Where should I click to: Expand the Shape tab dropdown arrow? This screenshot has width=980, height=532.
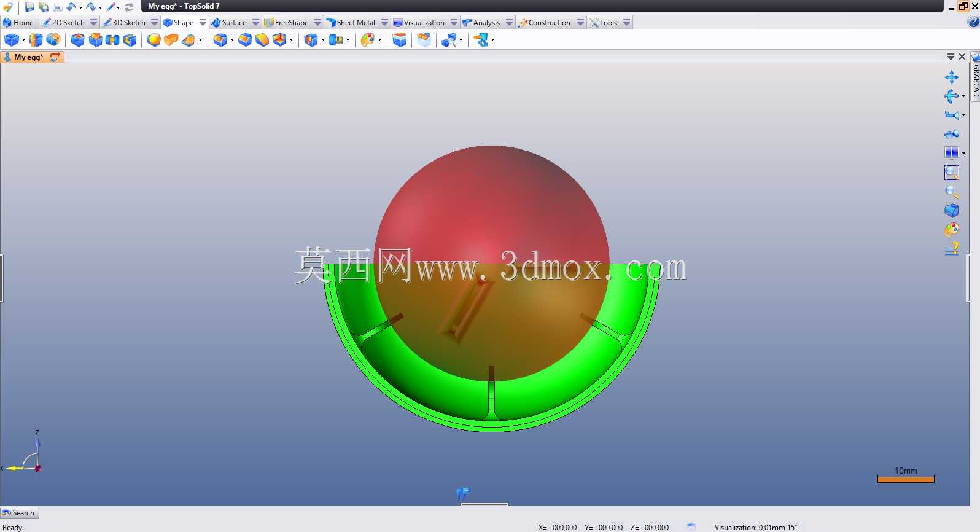203,22
